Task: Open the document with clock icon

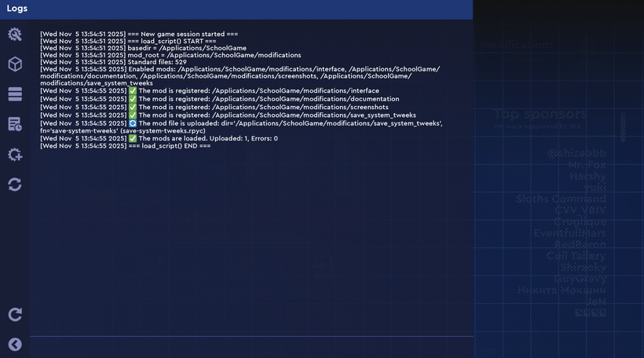Action: 14,124
